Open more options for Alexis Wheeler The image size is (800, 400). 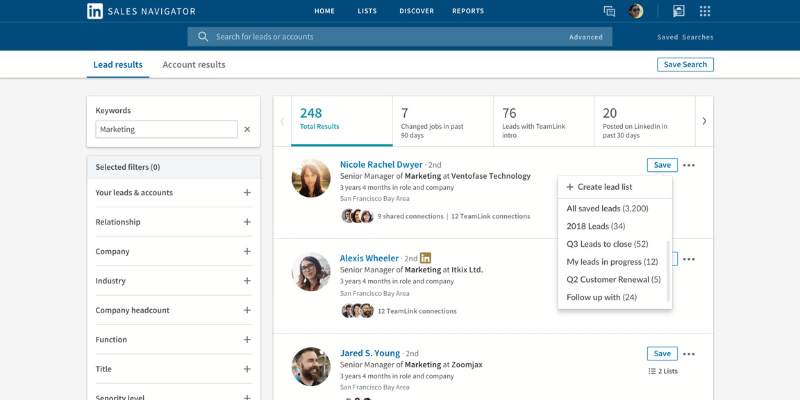pyautogui.click(x=689, y=259)
